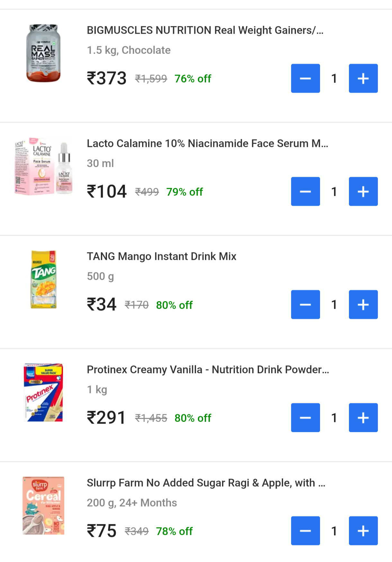This screenshot has height=562, width=392.
Task: Decrease Slurrp Farm Cereal quantity
Action: point(305,531)
